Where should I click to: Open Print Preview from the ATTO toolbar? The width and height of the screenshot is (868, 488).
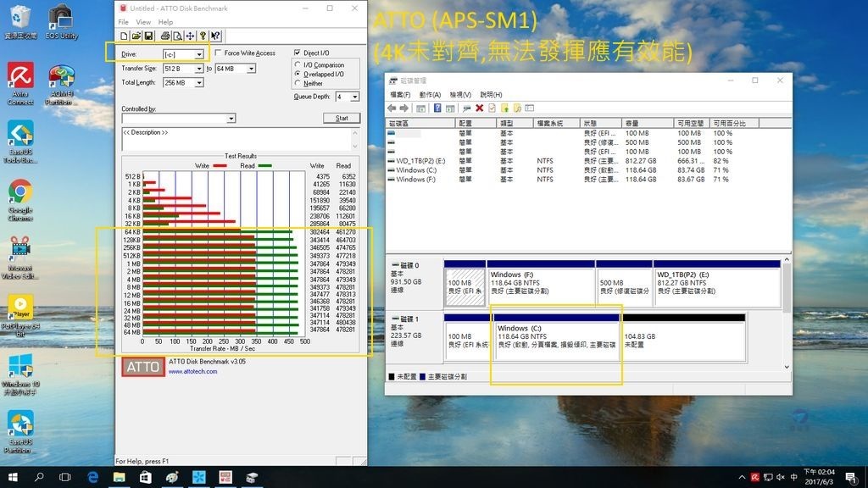pyautogui.click(x=177, y=36)
